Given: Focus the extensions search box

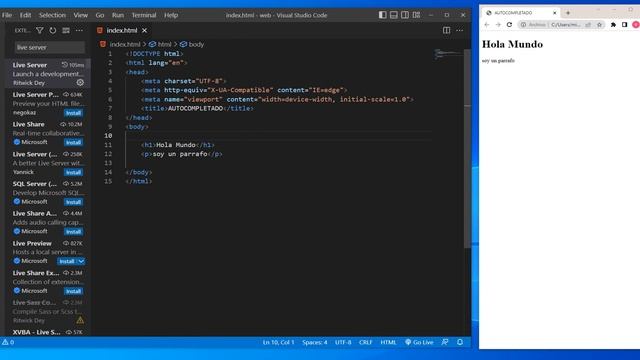Looking at the screenshot, I should pos(50,47).
